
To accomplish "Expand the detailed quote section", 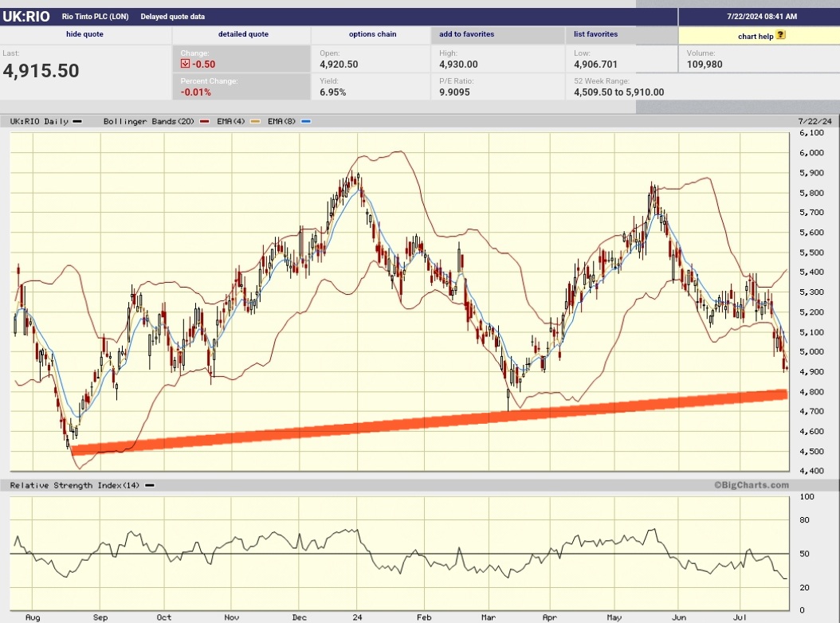I will tap(243, 34).
